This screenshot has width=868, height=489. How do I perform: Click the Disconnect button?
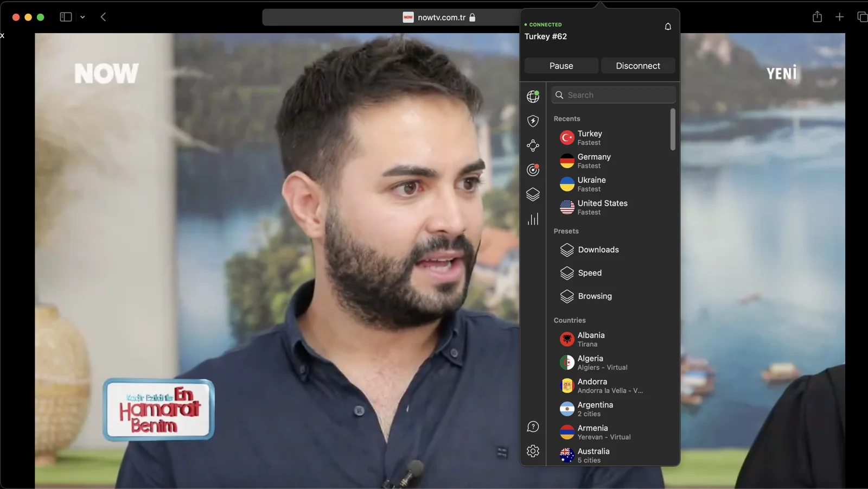pos(638,65)
